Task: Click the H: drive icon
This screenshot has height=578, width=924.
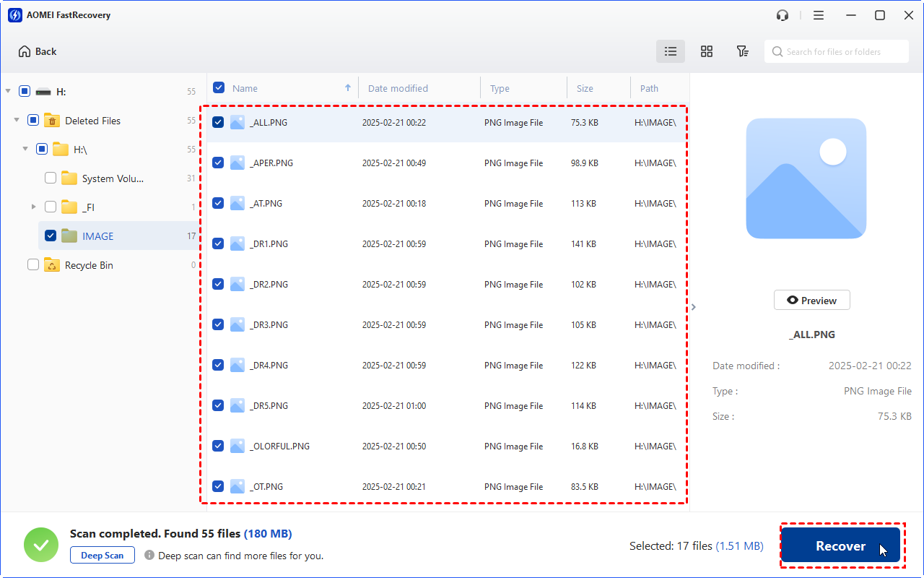Action: 43,92
